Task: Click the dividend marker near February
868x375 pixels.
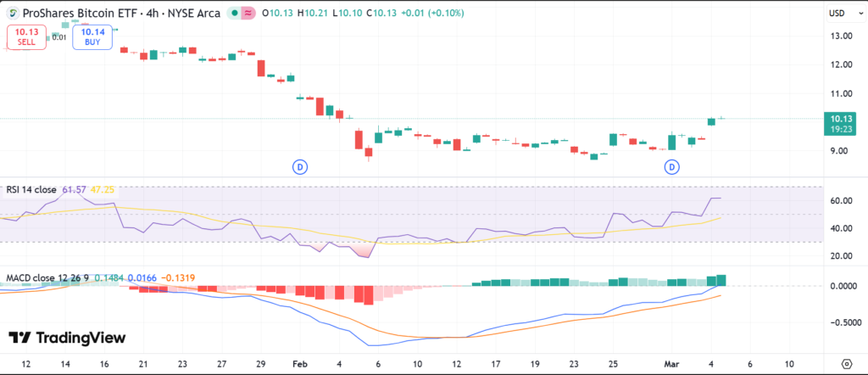Action: click(300, 166)
